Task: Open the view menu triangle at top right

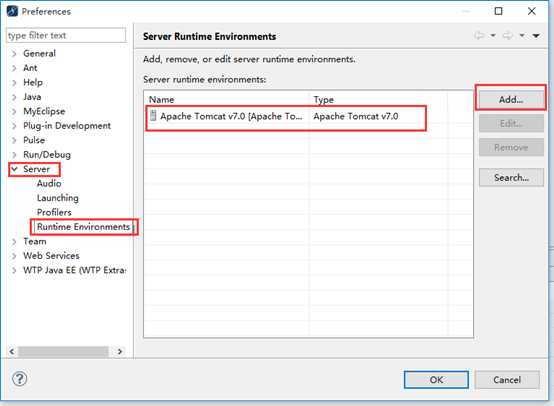Action: click(x=536, y=36)
